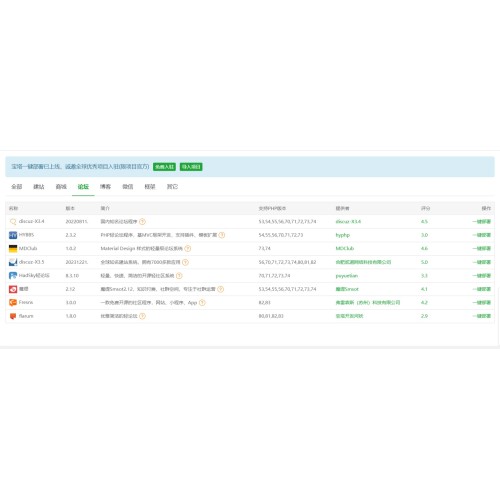Click the HYBBS app logo icon

pyautogui.click(x=13, y=235)
